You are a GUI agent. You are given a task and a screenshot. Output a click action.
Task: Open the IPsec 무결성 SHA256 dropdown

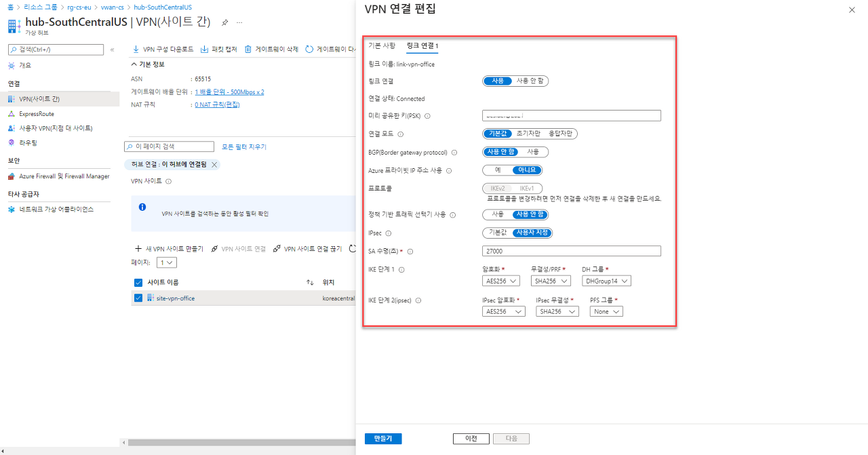(x=557, y=311)
